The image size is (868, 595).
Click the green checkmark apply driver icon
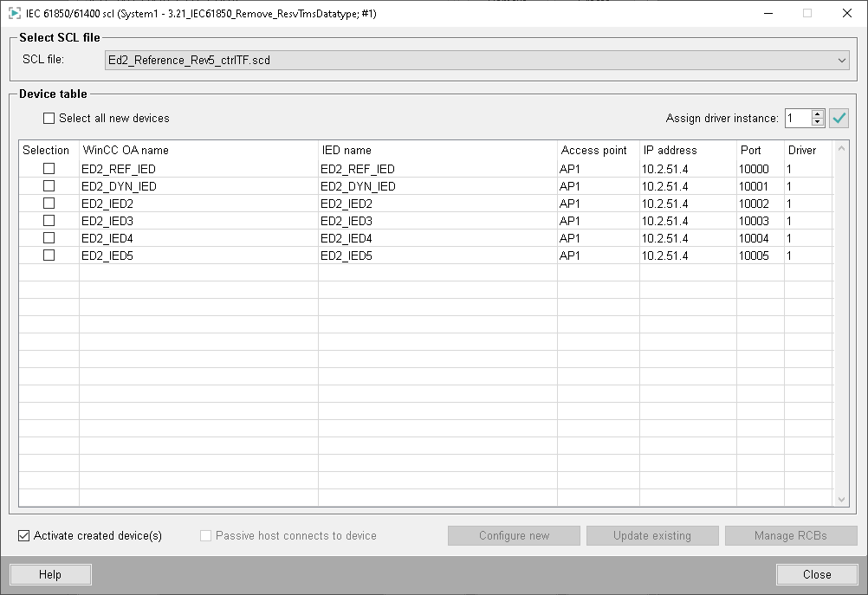tap(839, 118)
